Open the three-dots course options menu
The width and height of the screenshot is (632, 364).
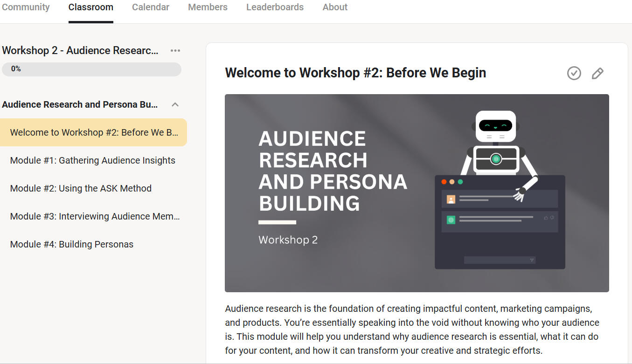[175, 50]
